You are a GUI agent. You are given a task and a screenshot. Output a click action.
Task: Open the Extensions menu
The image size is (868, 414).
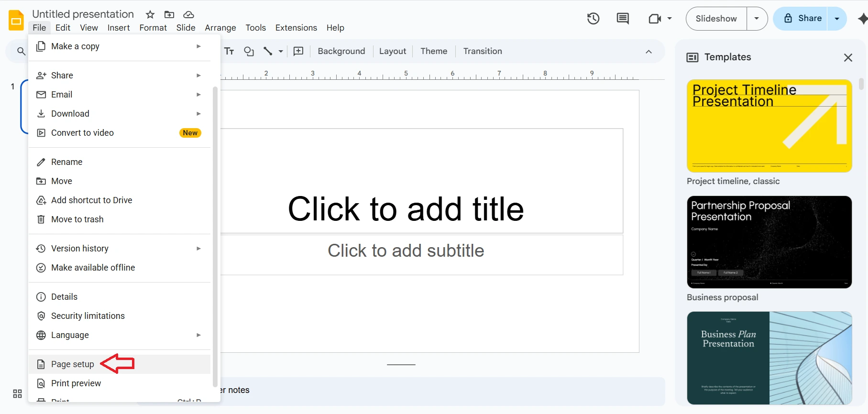(x=296, y=28)
